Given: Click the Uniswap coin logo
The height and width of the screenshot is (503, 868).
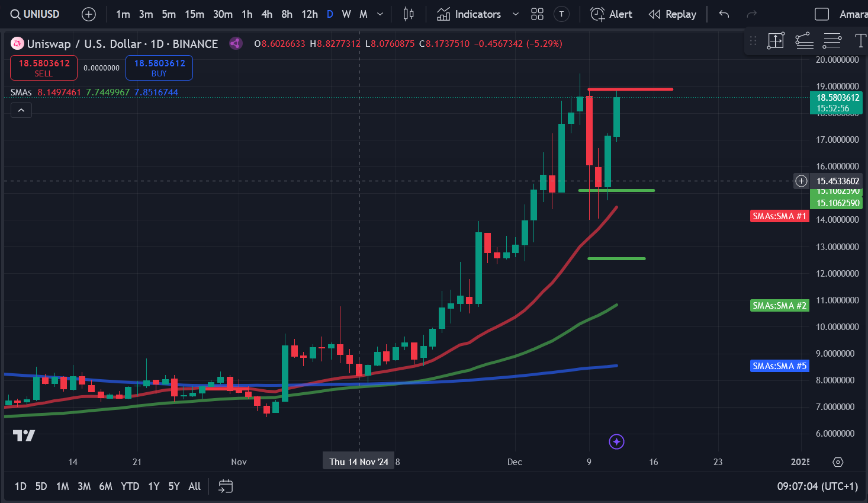Looking at the screenshot, I should click(17, 43).
